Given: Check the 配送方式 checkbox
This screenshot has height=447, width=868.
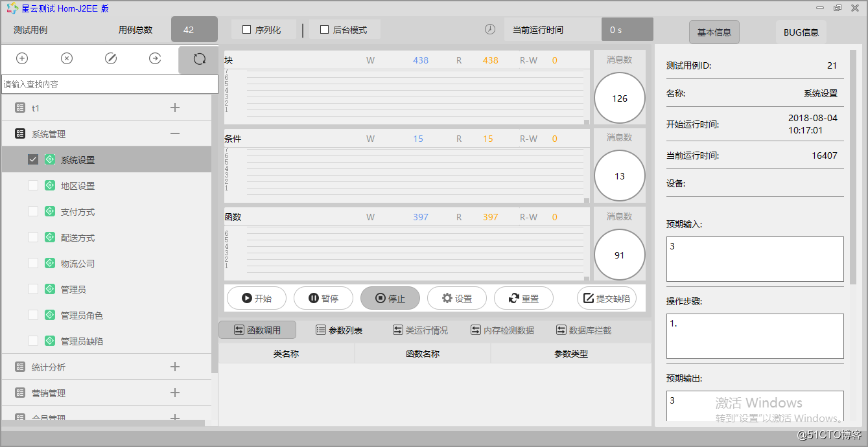Looking at the screenshot, I should pyautogui.click(x=33, y=237).
